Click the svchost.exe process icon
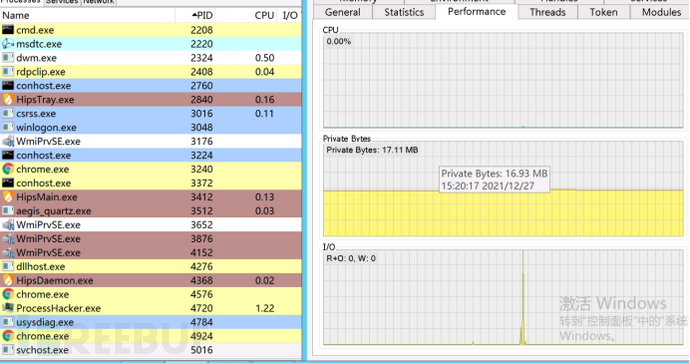 pos(7,350)
